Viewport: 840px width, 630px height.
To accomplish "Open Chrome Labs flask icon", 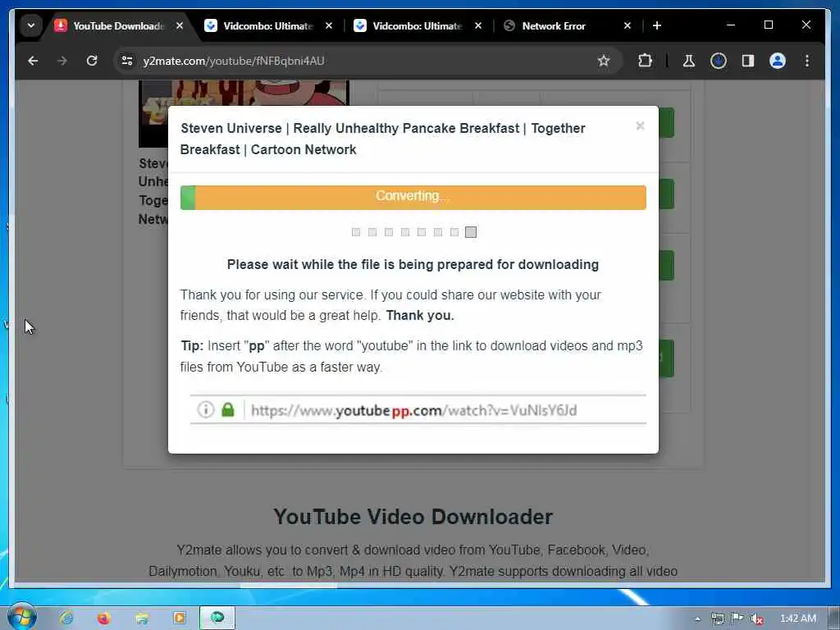I will click(x=689, y=61).
